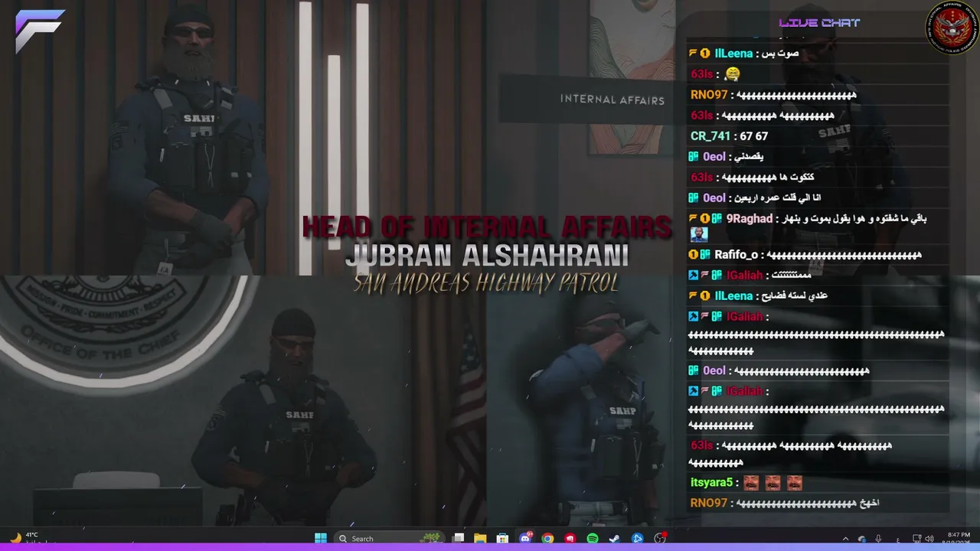Open Task View from the taskbar
Viewport: 980px width, 551px height.
point(459,539)
